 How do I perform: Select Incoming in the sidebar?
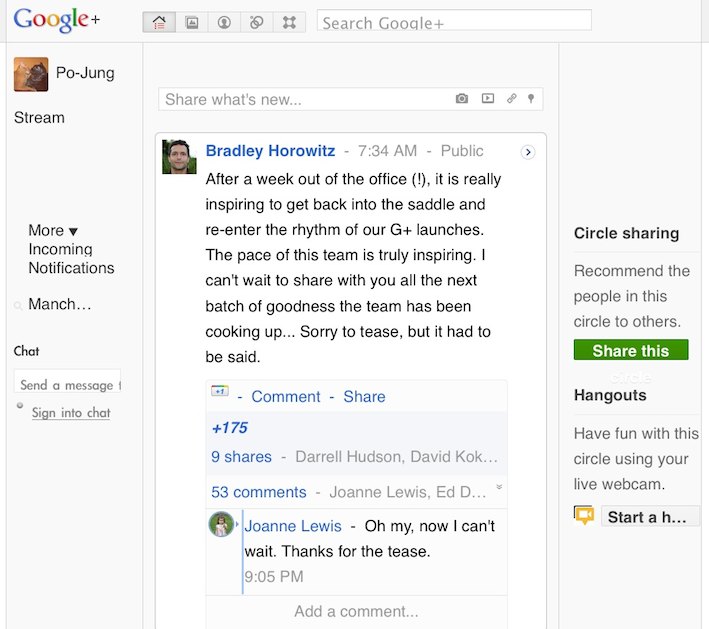[61, 249]
